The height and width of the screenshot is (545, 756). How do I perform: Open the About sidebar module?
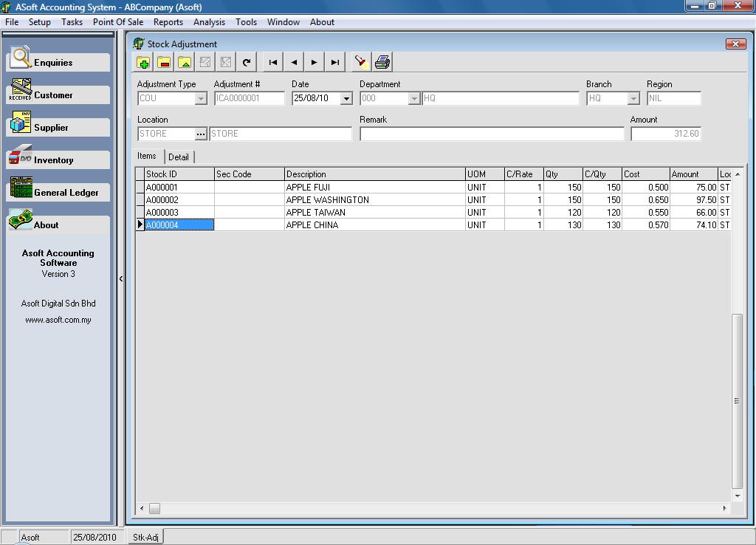point(58,224)
